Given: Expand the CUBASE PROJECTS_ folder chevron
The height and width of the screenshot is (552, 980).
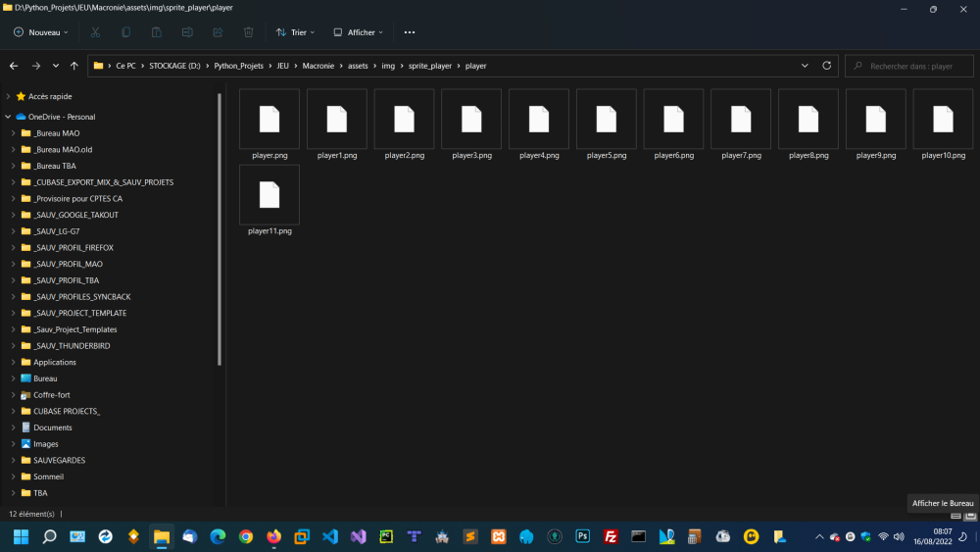Looking at the screenshot, I should point(13,411).
